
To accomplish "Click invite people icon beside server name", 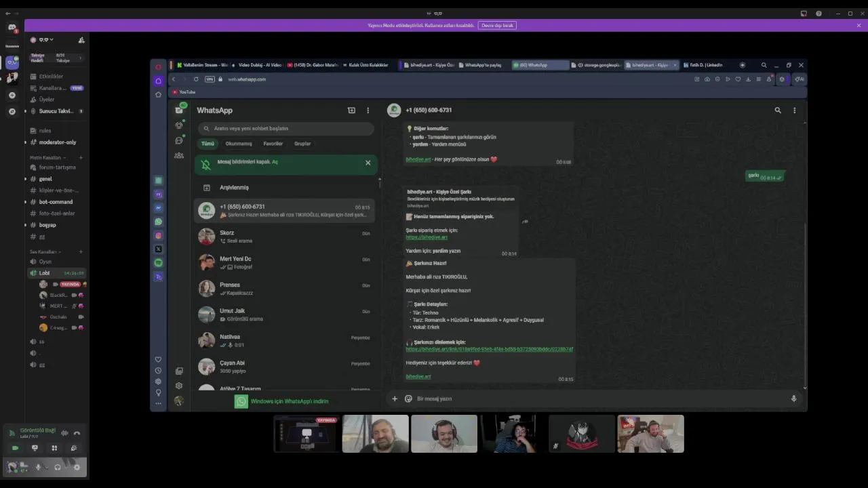I will pyautogui.click(x=81, y=40).
